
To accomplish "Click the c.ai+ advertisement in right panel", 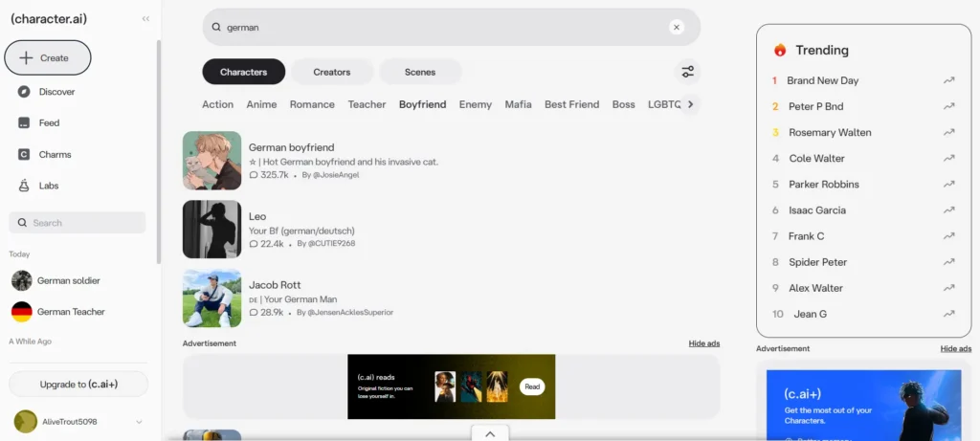I will tap(864, 405).
